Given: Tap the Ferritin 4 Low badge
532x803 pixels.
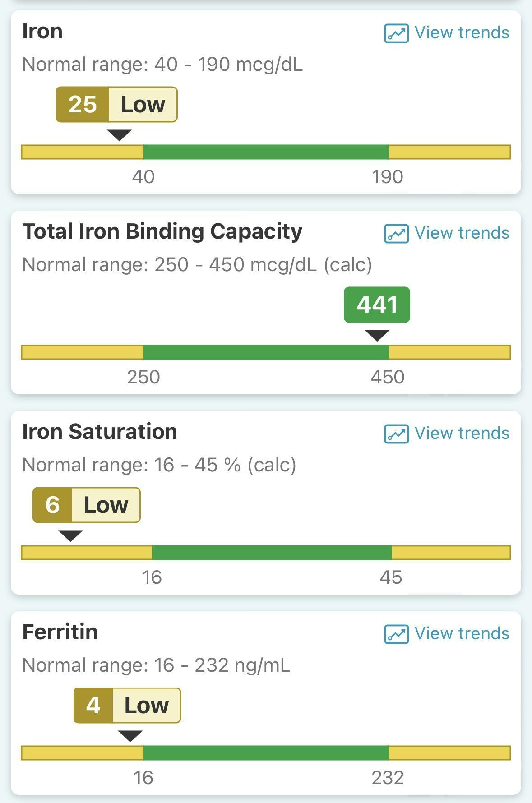Looking at the screenshot, I should pyautogui.click(x=127, y=706).
